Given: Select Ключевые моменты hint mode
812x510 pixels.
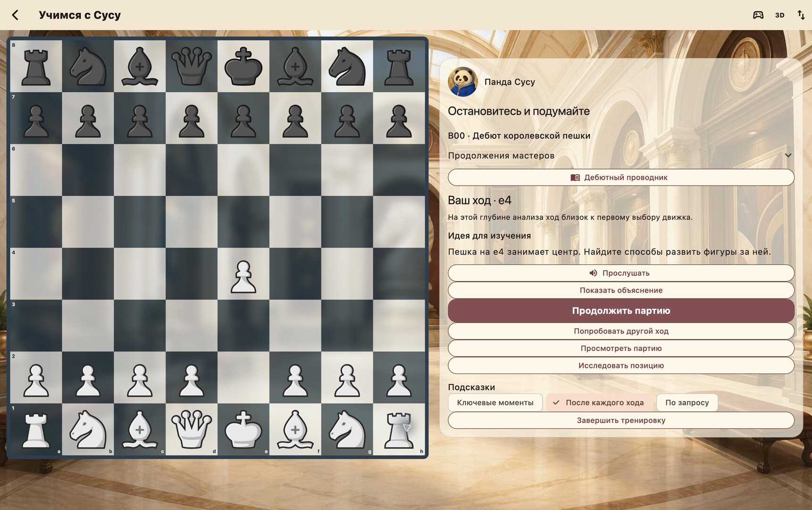Looking at the screenshot, I should point(495,403).
